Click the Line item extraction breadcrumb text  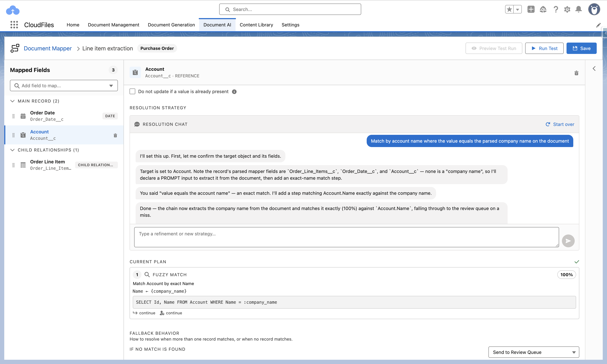pos(107,48)
